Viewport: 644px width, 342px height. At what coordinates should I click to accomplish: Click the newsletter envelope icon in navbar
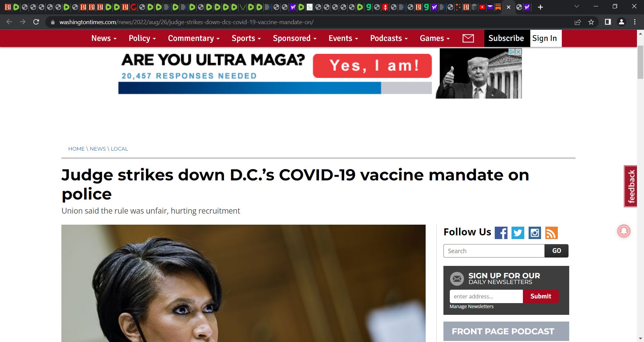[x=468, y=39]
